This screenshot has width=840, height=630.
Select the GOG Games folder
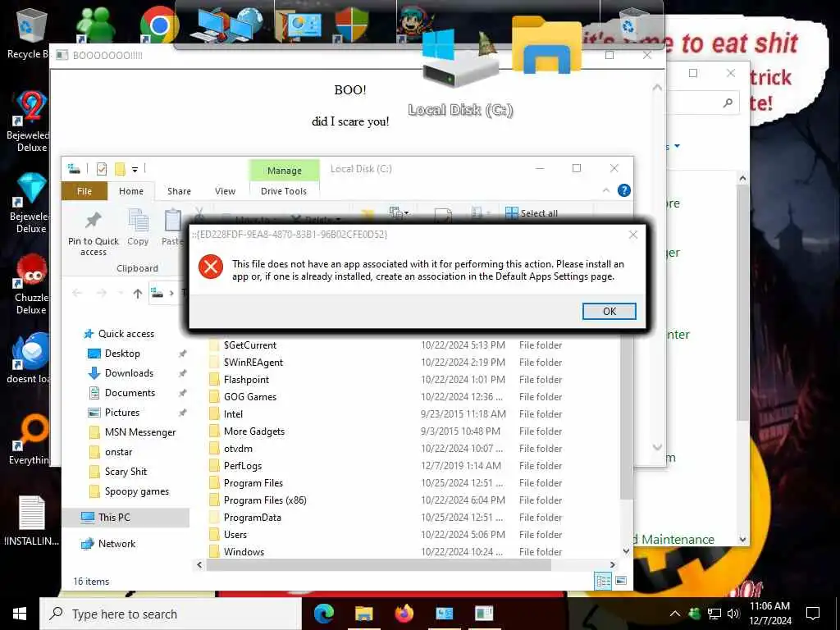pyautogui.click(x=250, y=397)
